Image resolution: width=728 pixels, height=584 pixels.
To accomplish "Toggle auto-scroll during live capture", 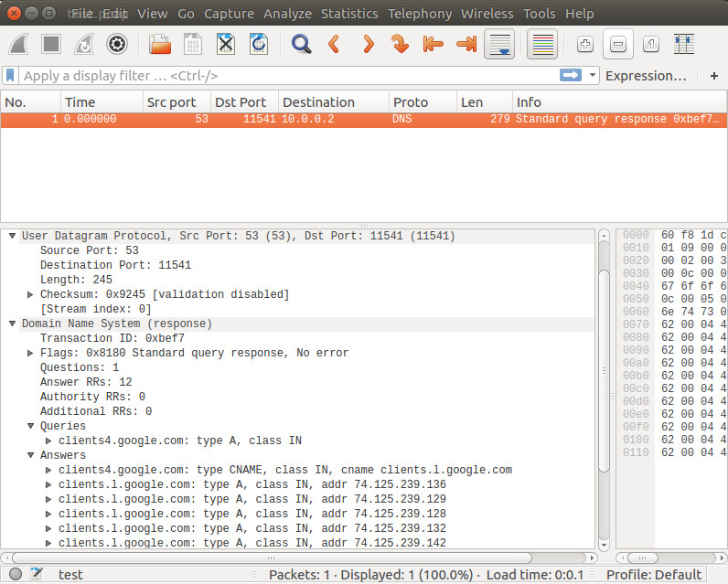I will point(498,44).
